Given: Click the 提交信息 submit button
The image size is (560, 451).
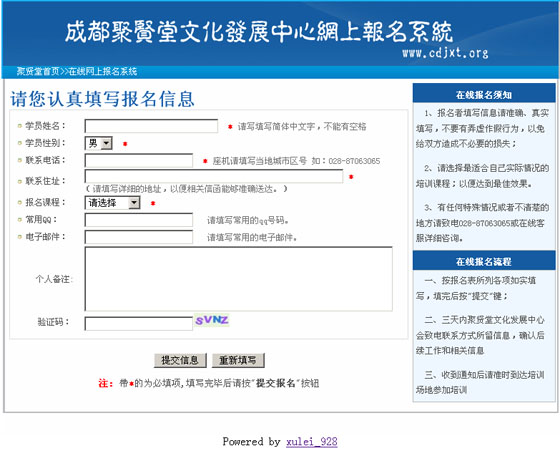Looking at the screenshot, I should (x=180, y=360).
